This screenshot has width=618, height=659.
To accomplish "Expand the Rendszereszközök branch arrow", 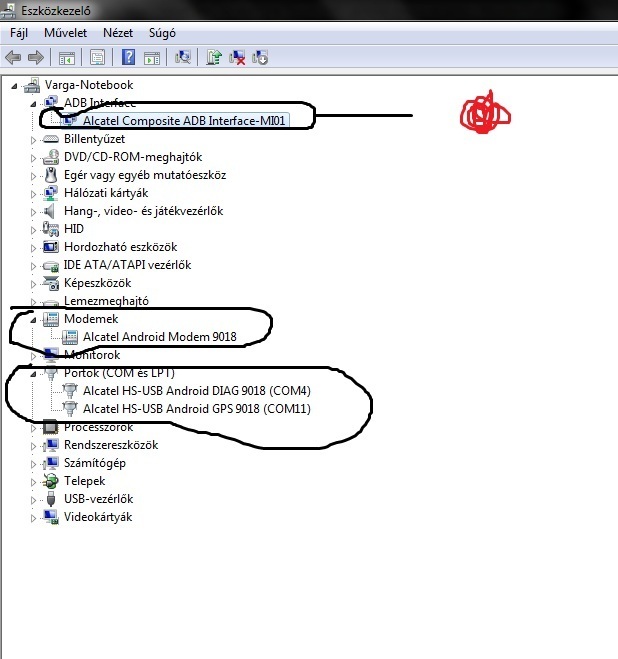I will [33, 446].
